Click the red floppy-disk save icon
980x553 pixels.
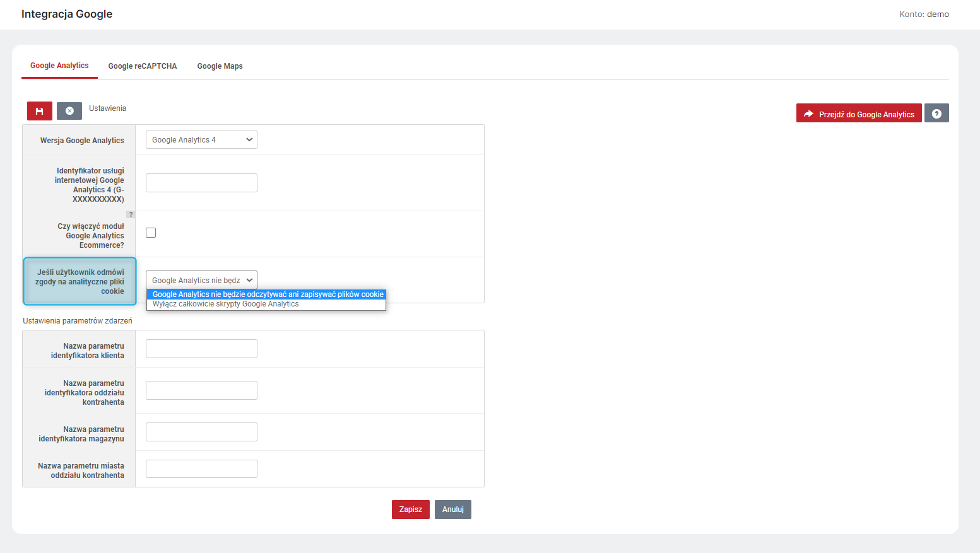click(40, 111)
